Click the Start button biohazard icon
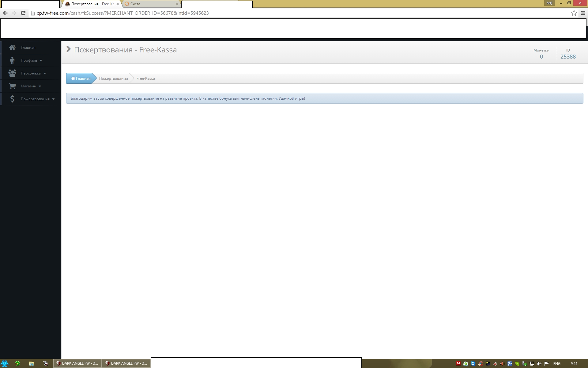Viewport: 588px width, 368px height. [5, 363]
